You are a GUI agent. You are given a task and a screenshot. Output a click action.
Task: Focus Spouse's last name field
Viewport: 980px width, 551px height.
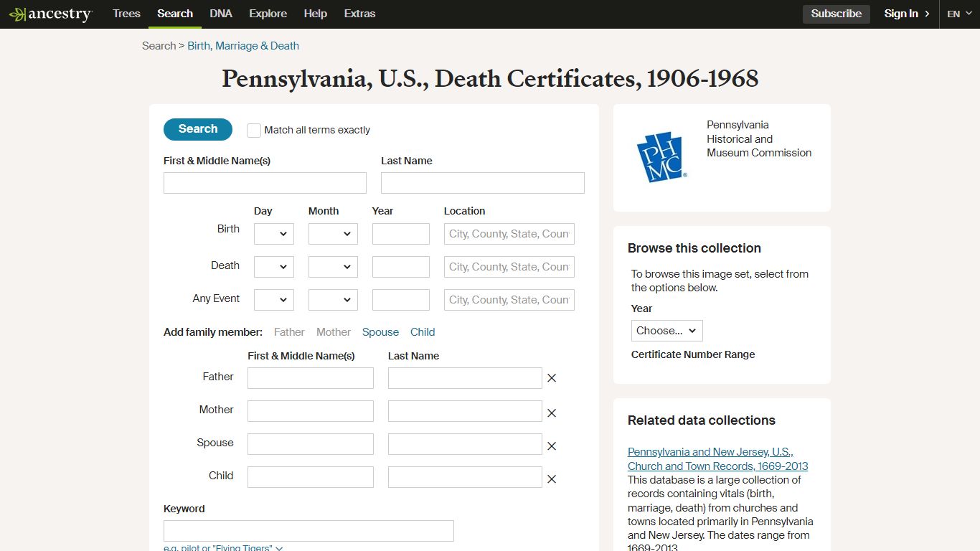click(465, 444)
